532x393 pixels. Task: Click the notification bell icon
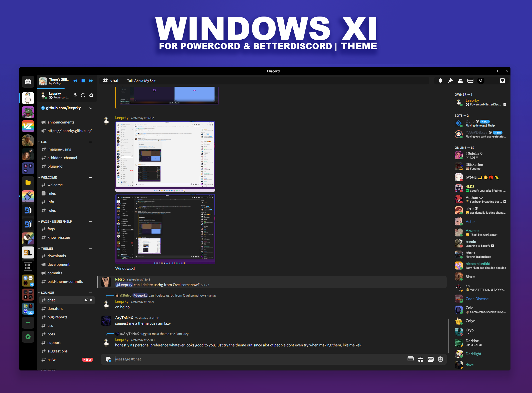[440, 81]
